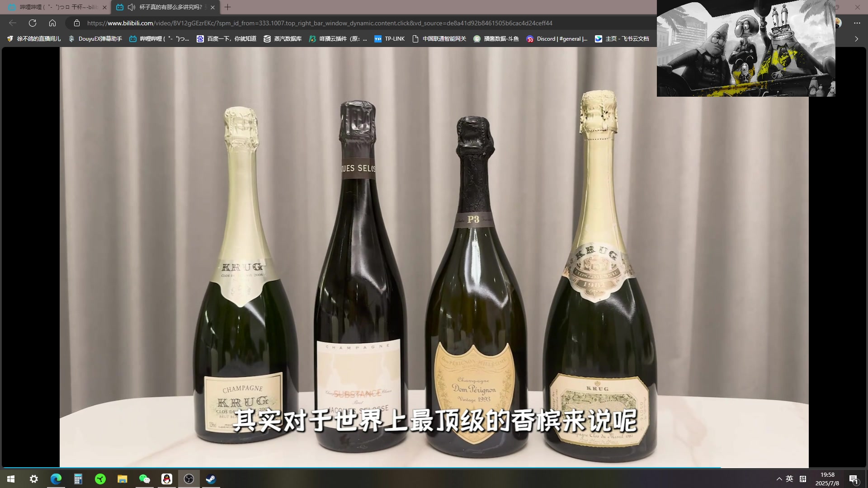Open the 哔哩哔哩 bookmark in the bookmarks bar
Screen dimensions: 868x488
coord(159,39)
